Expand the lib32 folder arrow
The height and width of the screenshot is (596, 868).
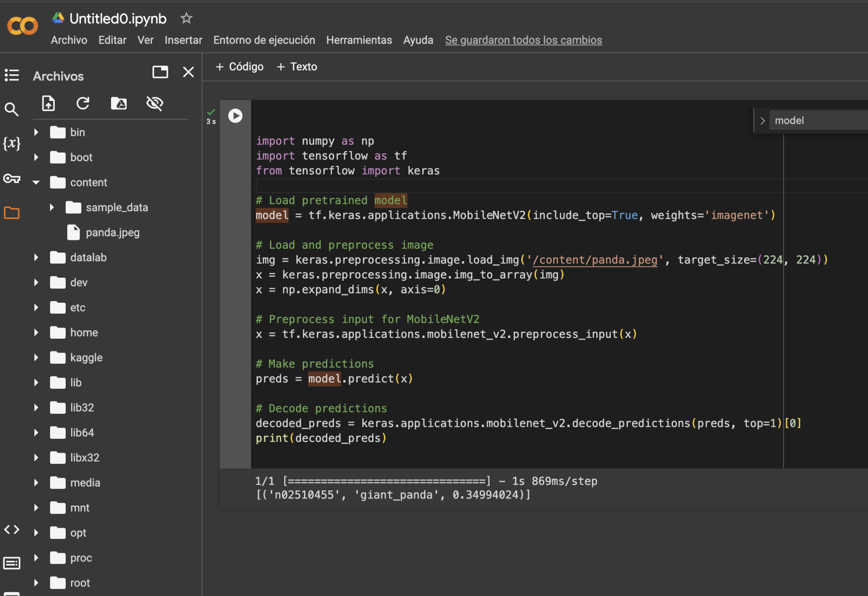click(x=36, y=407)
